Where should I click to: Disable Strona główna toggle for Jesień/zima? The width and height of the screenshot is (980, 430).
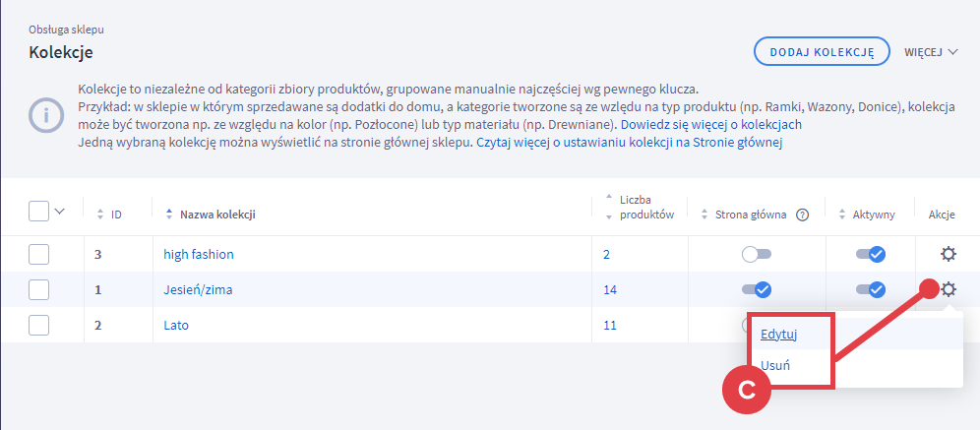coord(757,289)
